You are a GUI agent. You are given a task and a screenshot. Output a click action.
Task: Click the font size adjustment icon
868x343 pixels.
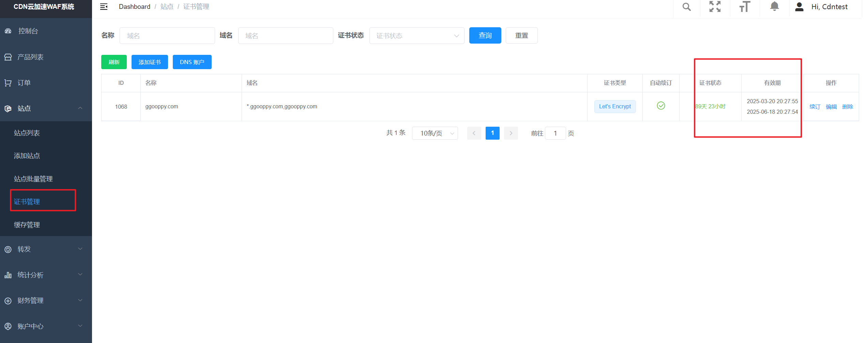pos(745,7)
